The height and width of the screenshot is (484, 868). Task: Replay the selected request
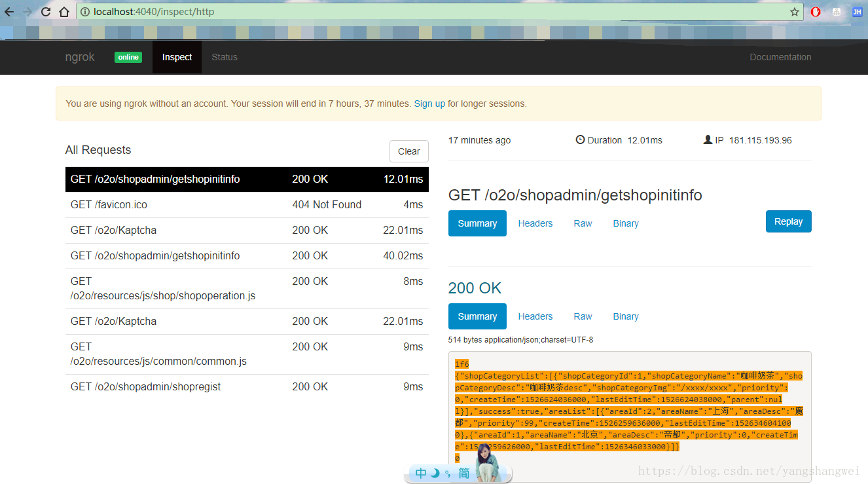(x=788, y=221)
